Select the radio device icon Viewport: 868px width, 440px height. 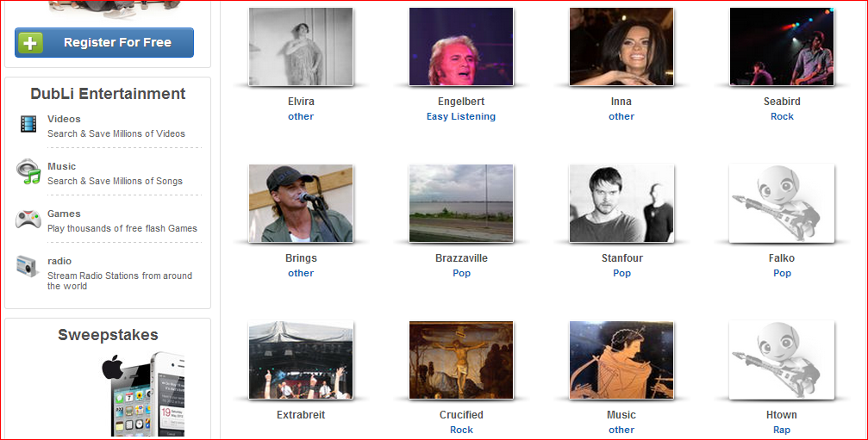(x=27, y=266)
